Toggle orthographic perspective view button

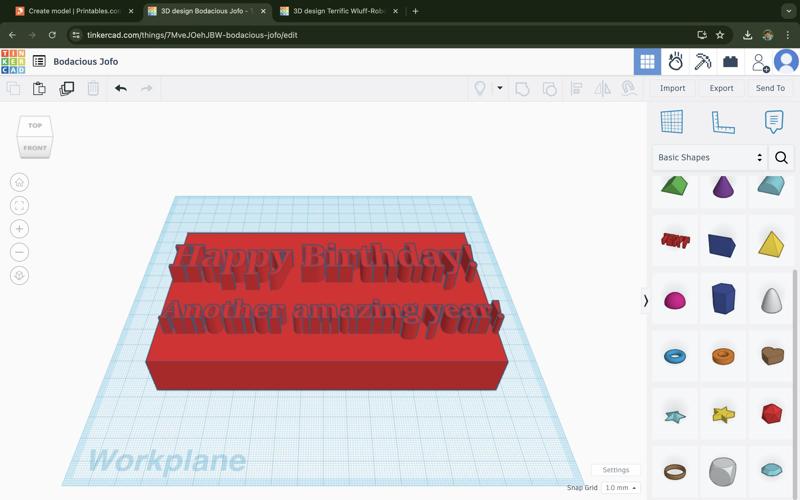point(19,276)
